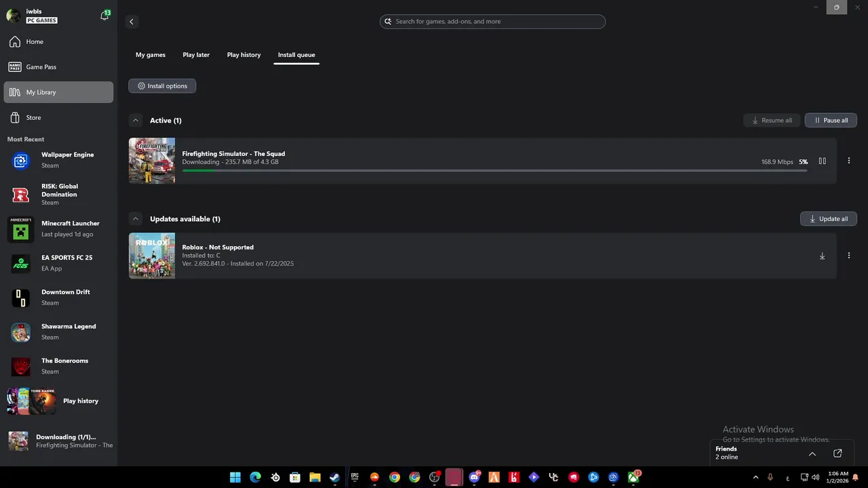Pause Firefighting Simulator download
Viewport: 868px width, 488px height.
pyautogui.click(x=822, y=161)
